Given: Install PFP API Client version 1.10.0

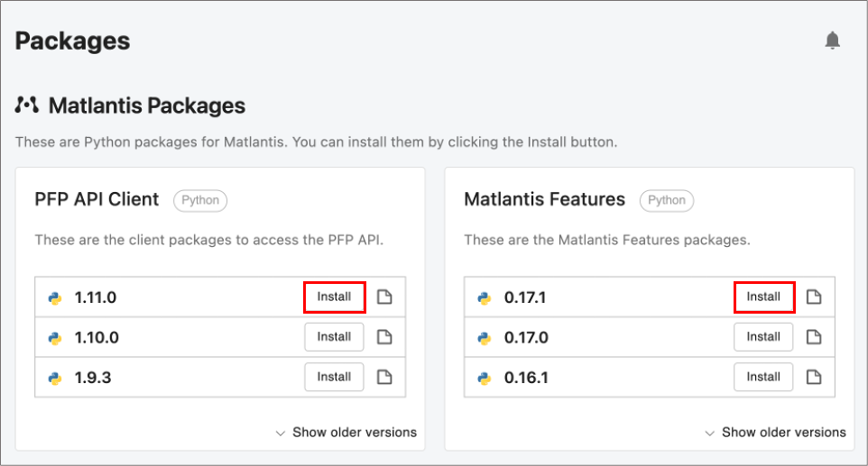Looking at the screenshot, I should [x=334, y=337].
